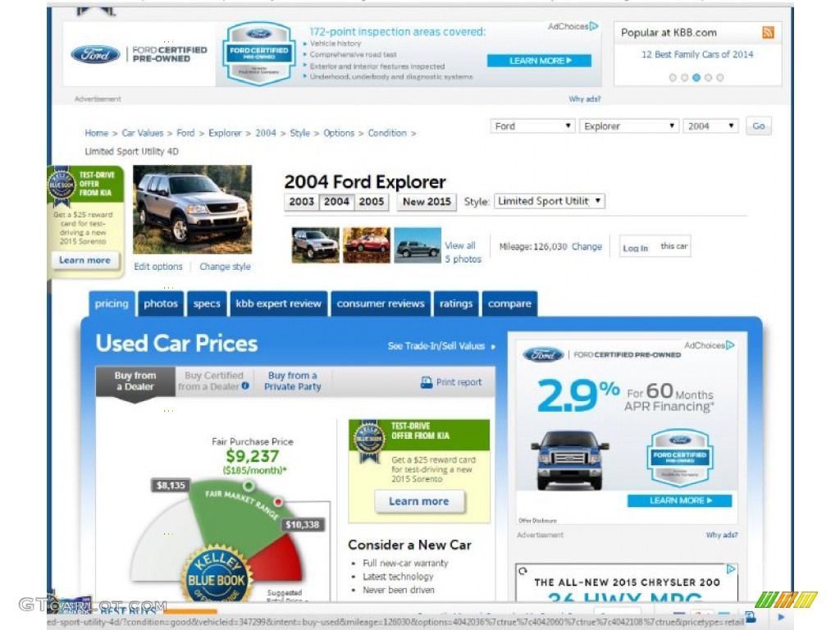Image resolution: width=840 pixels, height=630 pixels.
Task: Click the info icon next to Buy Certified from a Dealer
Action: (x=244, y=386)
